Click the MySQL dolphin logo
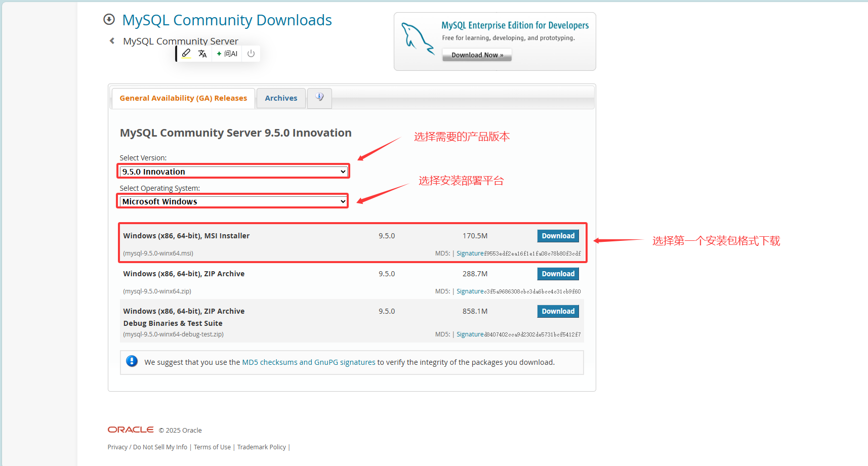 [418, 38]
